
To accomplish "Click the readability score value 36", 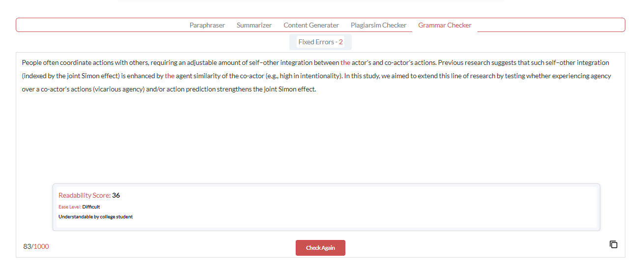I will [116, 195].
